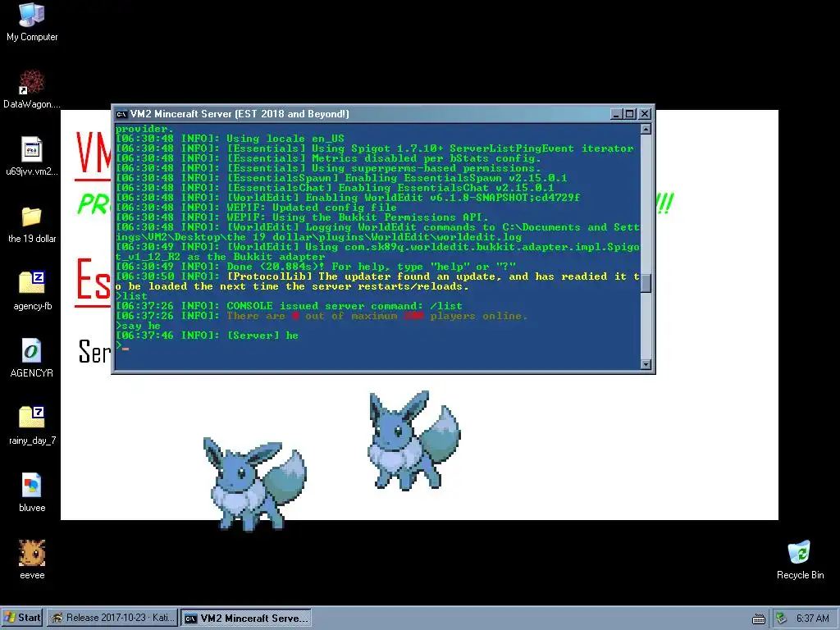Click the 'Metrics disabled per bStats config' line

coord(328,158)
